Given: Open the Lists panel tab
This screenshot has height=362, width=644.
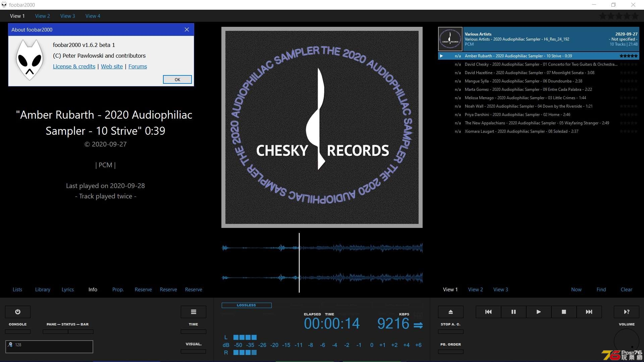Looking at the screenshot, I should 17,289.
